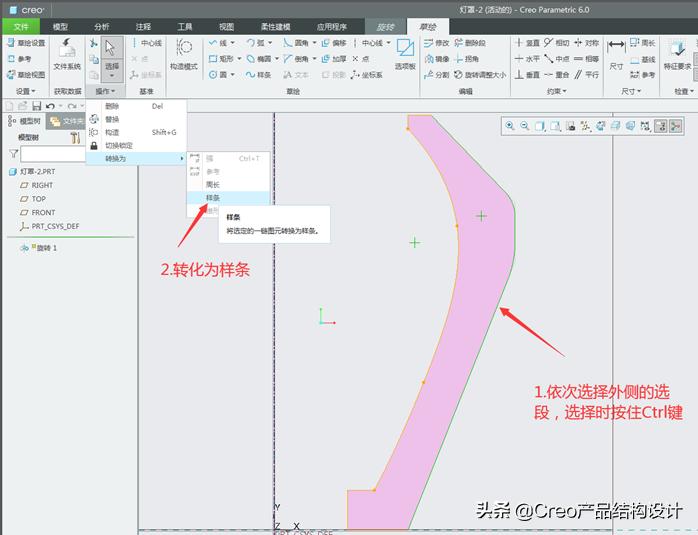
Task: Expand the 设置 group dropdown
Action: pyautogui.click(x=25, y=91)
